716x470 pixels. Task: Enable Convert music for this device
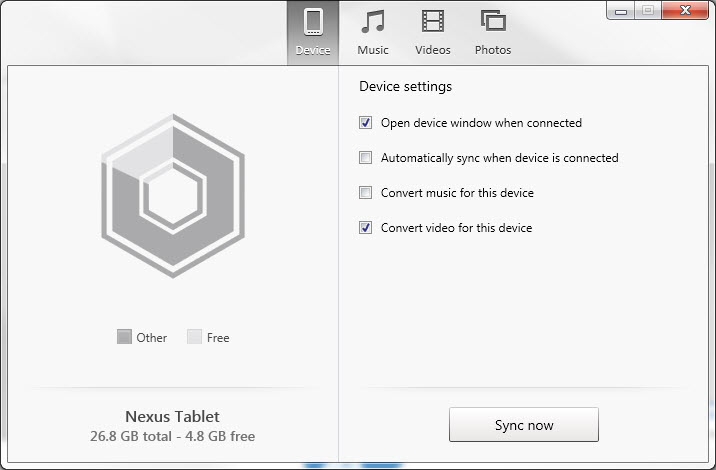[366, 193]
